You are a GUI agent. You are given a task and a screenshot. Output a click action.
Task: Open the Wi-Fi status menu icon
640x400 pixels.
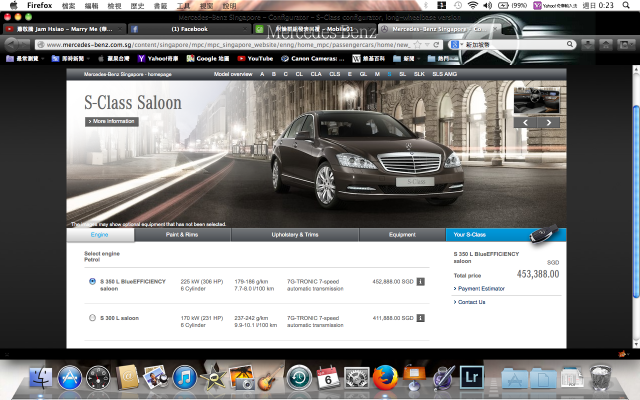pyautogui.click(x=473, y=5)
